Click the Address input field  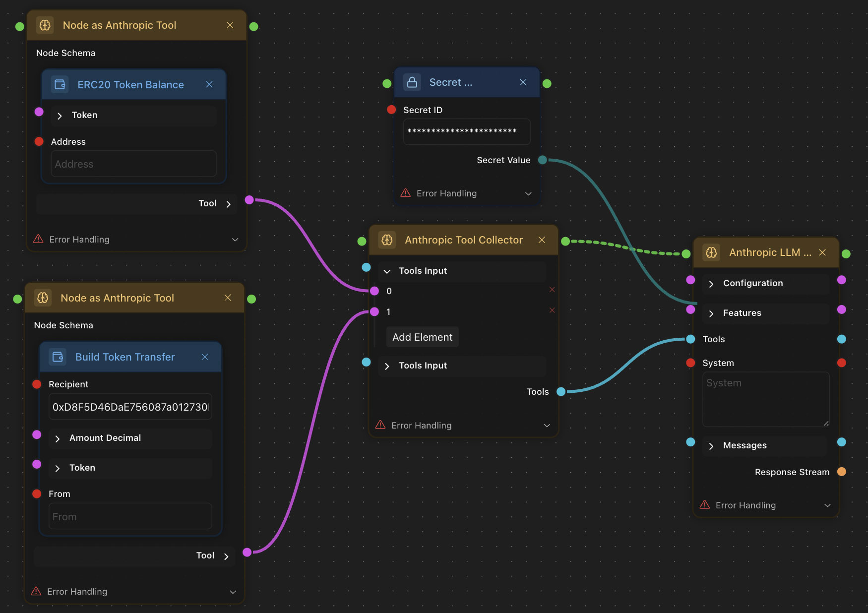point(133,164)
